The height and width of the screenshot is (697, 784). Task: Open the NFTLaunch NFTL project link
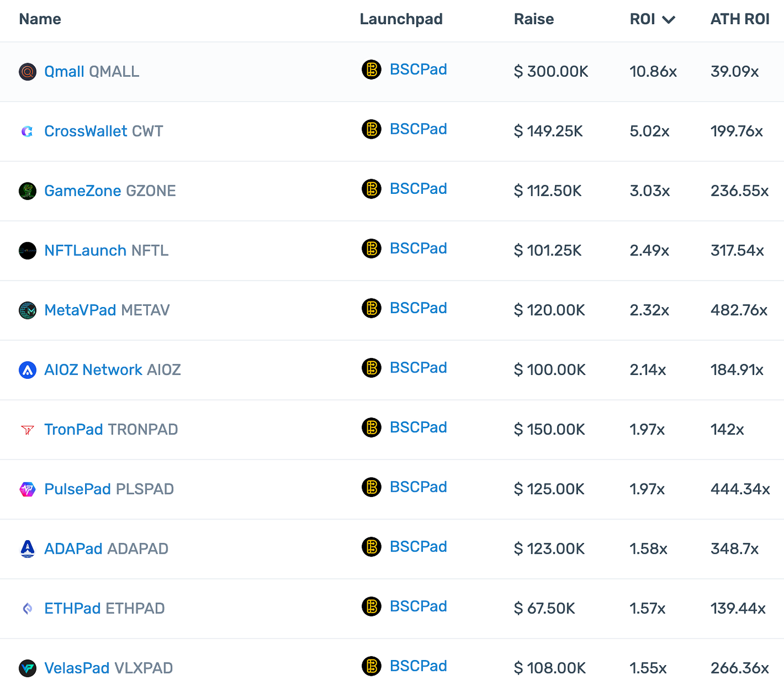point(106,250)
